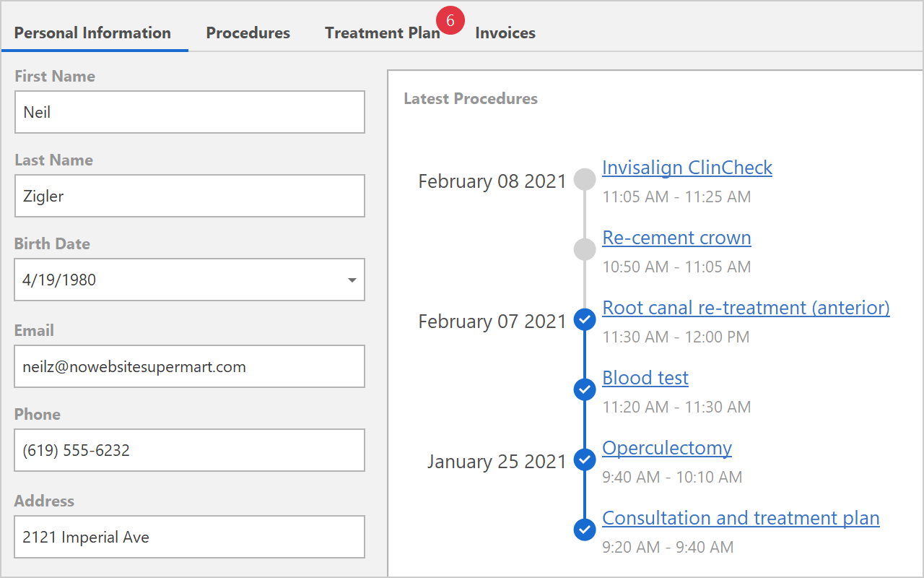This screenshot has width=924, height=578.
Task: Open the Invisalign ClinCheck procedure link
Action: pos(687,168)
